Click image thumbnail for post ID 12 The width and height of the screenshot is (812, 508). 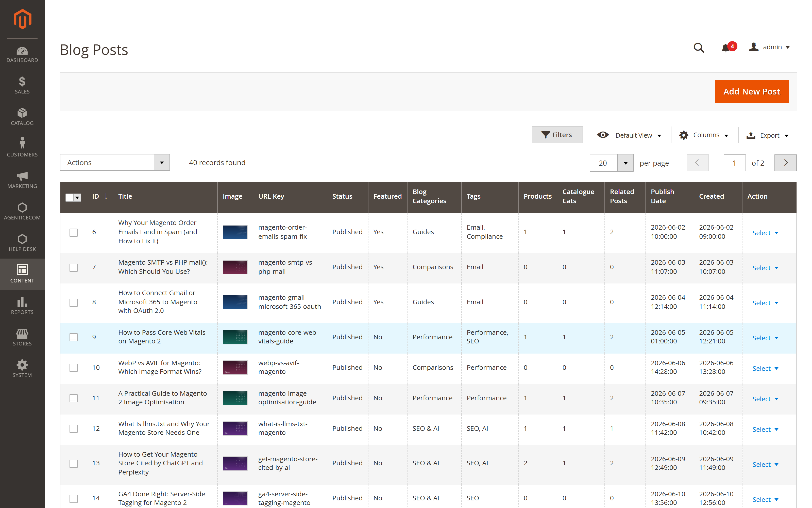pos(235,429)
